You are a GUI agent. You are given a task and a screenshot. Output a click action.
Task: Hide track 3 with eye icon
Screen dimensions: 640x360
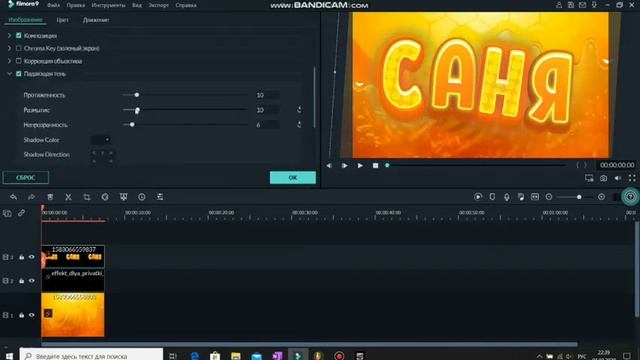[31, 257]
